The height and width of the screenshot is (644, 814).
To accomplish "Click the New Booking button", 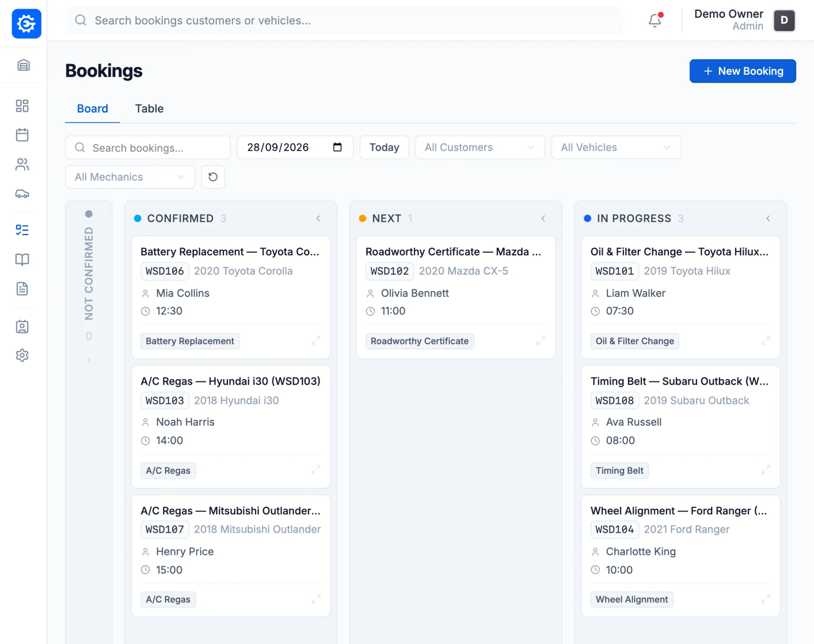I will click(743, 71).
